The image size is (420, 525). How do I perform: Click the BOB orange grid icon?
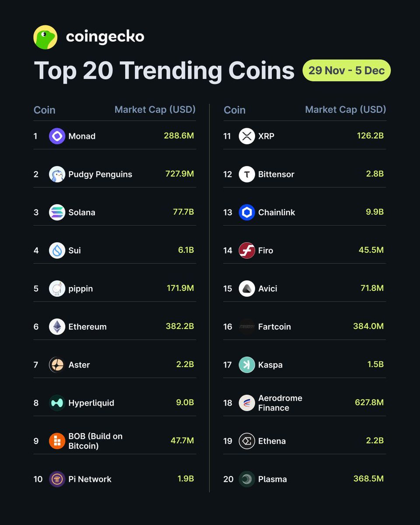(x=57, y=441)
